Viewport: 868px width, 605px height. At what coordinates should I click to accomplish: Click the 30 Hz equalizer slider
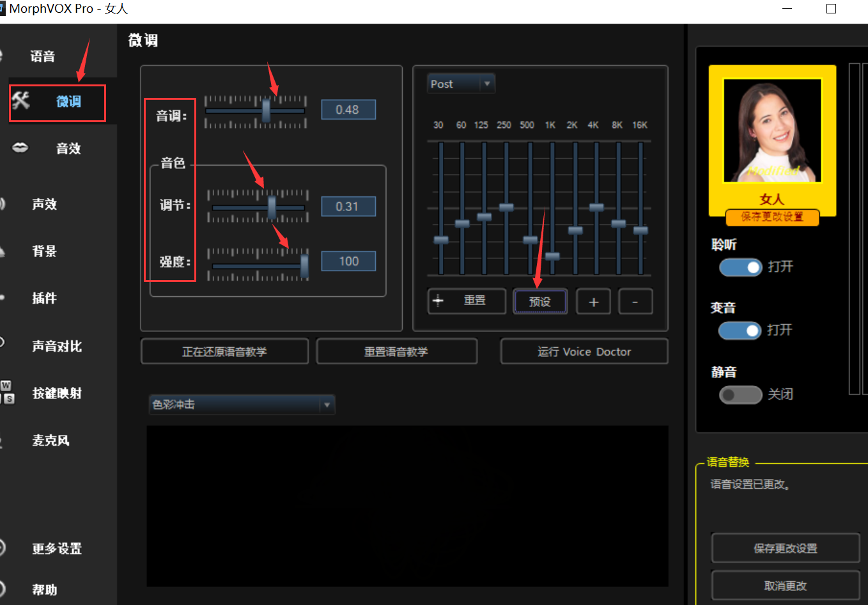click(441, 240)
